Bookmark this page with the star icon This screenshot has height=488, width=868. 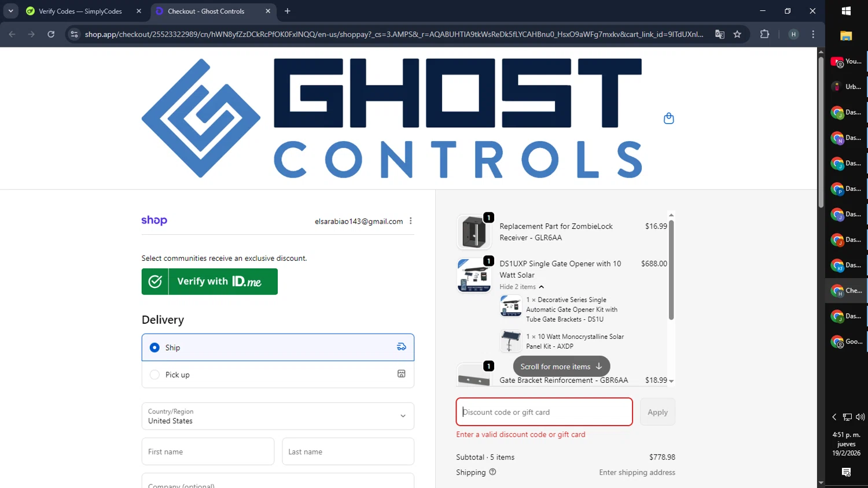737,34
